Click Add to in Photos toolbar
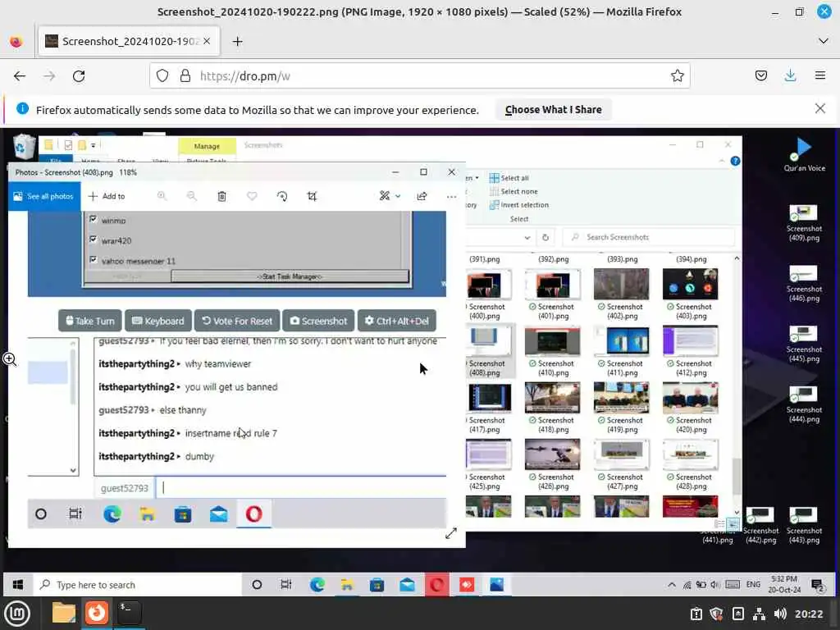The height and width of the screenshot is (630, 840). click(107, 197)
